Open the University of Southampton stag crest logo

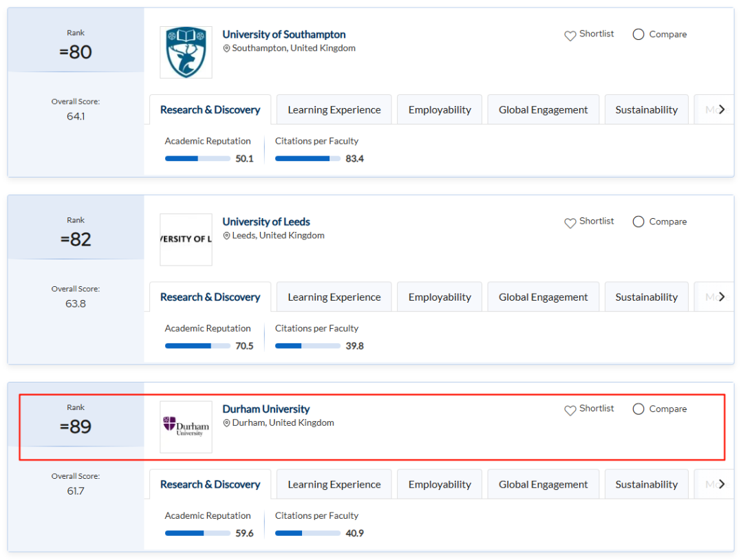pos(186,52)
